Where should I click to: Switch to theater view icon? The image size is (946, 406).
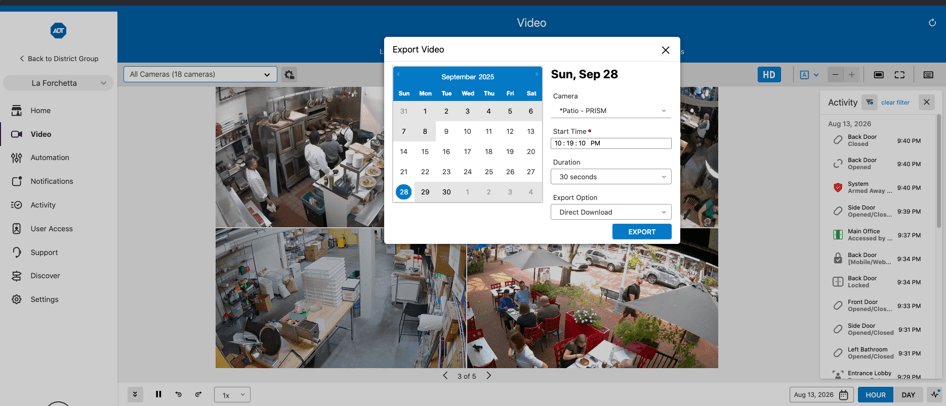click(879, 75)
